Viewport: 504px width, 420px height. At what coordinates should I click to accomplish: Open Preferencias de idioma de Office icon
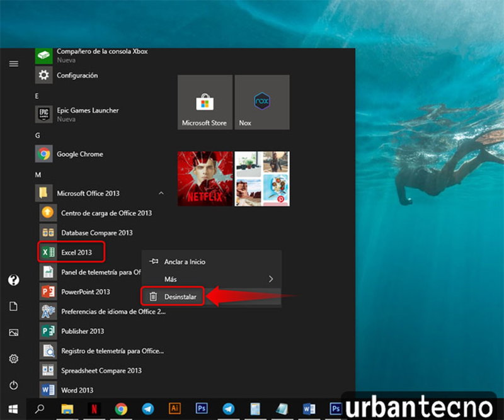[x=48, y=311]
